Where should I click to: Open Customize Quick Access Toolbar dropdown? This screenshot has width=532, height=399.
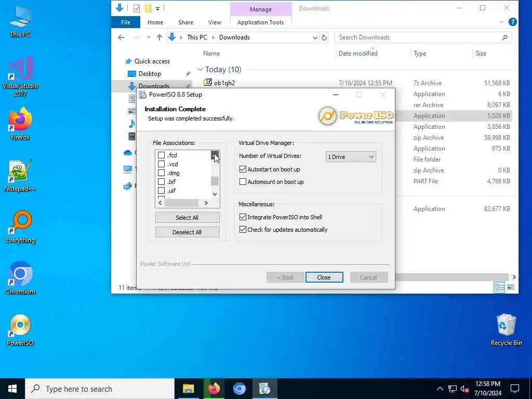pos(158,8)
